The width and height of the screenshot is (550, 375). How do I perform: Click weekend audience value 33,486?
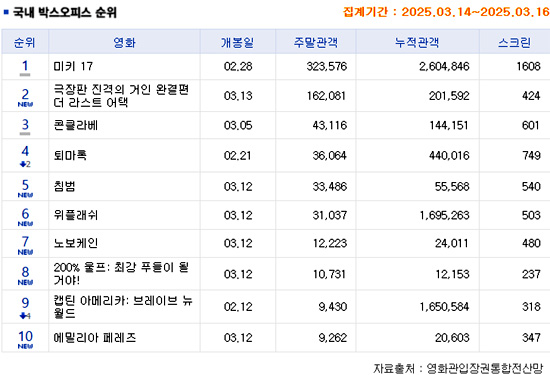point(330,186)
